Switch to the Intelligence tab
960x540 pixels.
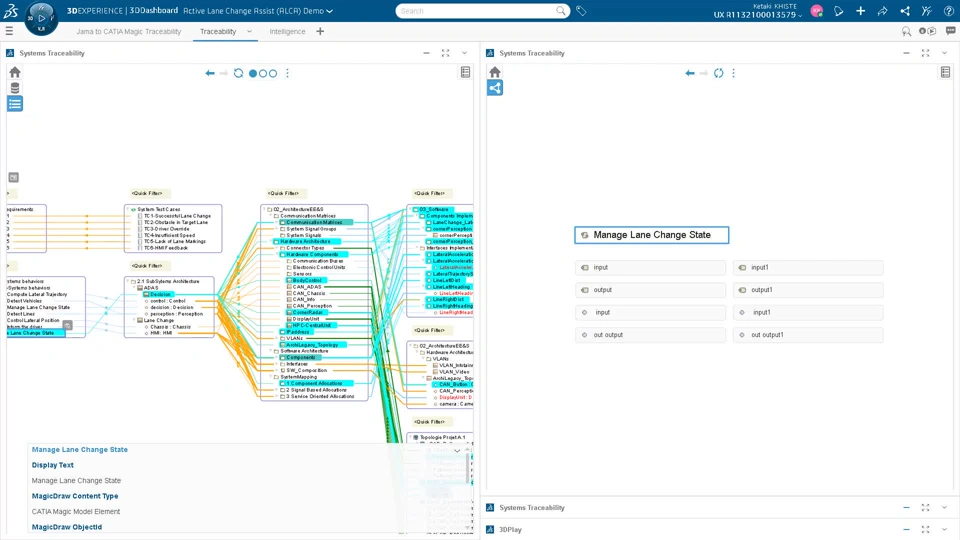287,31
